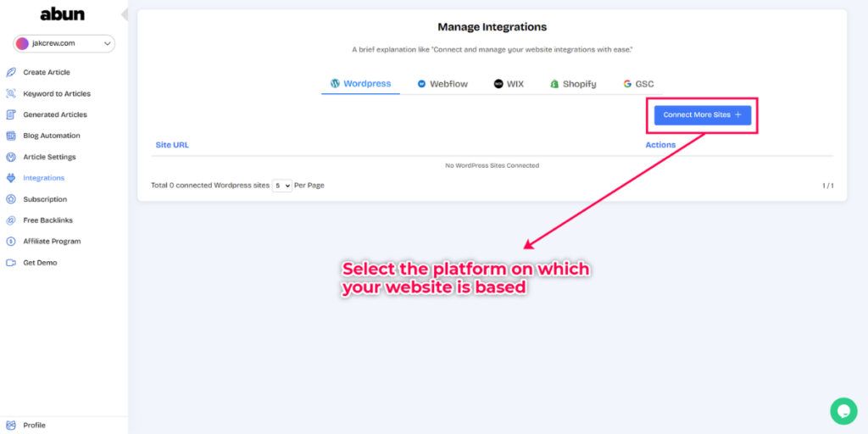Open the jakcrew.com site selector dropdown
Screen dimensions: 868x434
64,44
